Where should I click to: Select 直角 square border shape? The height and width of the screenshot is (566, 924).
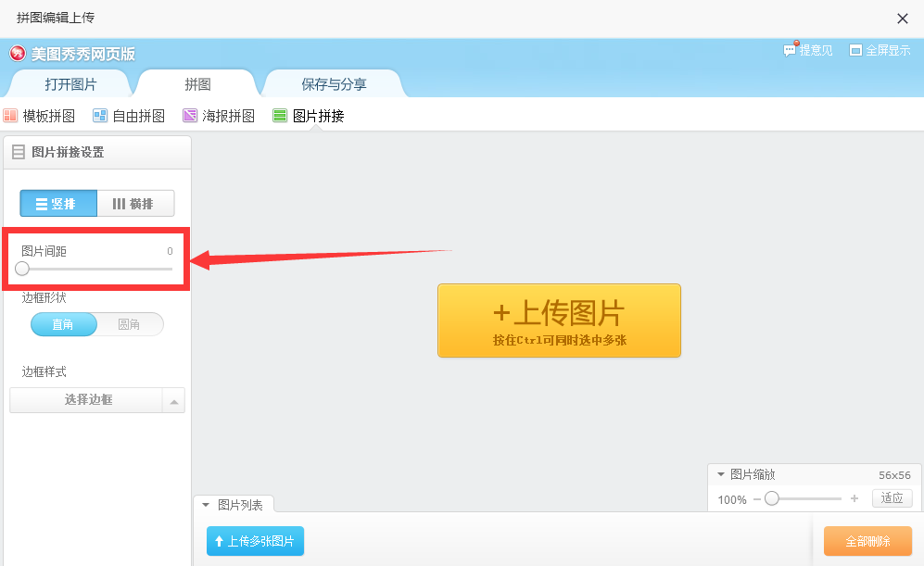pos(64,324)
